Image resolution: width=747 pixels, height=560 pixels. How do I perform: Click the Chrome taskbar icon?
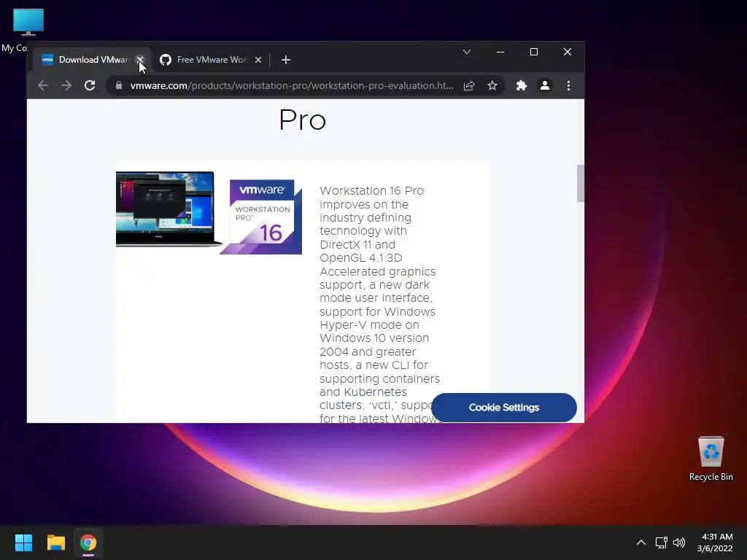[88, 542]
